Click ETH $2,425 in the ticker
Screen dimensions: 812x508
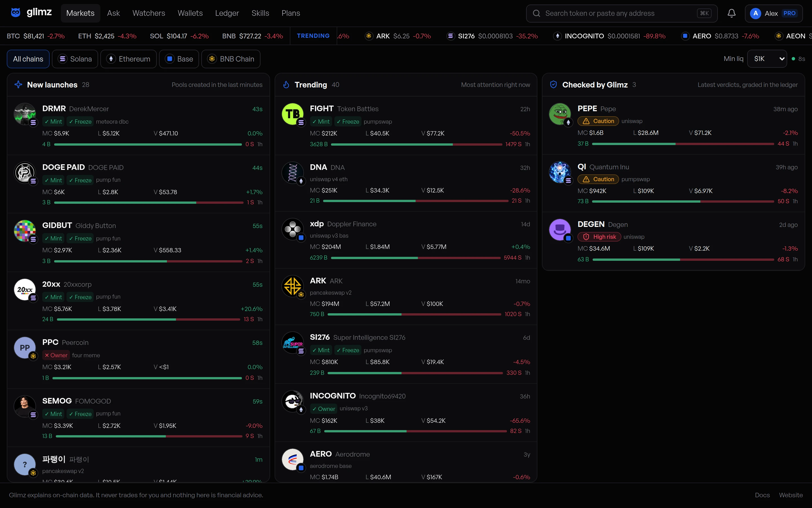[x=107, y=36]
